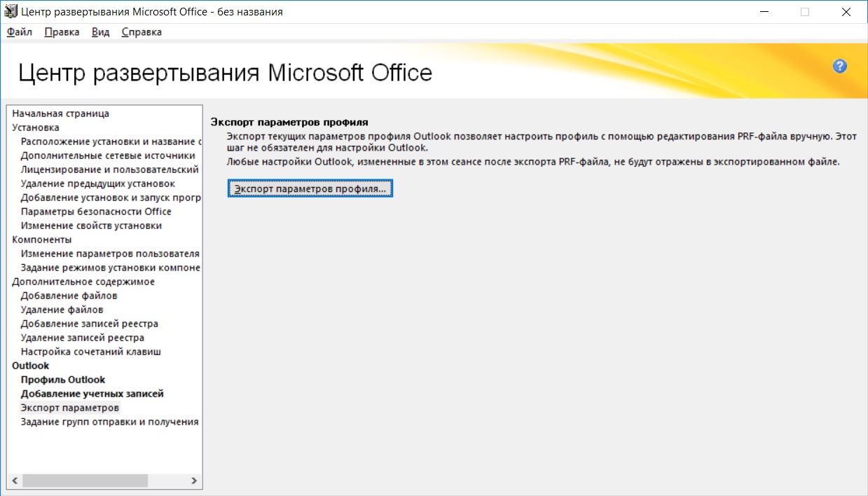Select Дополнительное содержимое section heading
This screenshot has height=496, width=868.
pyautogui.click(x=83, y=282)
